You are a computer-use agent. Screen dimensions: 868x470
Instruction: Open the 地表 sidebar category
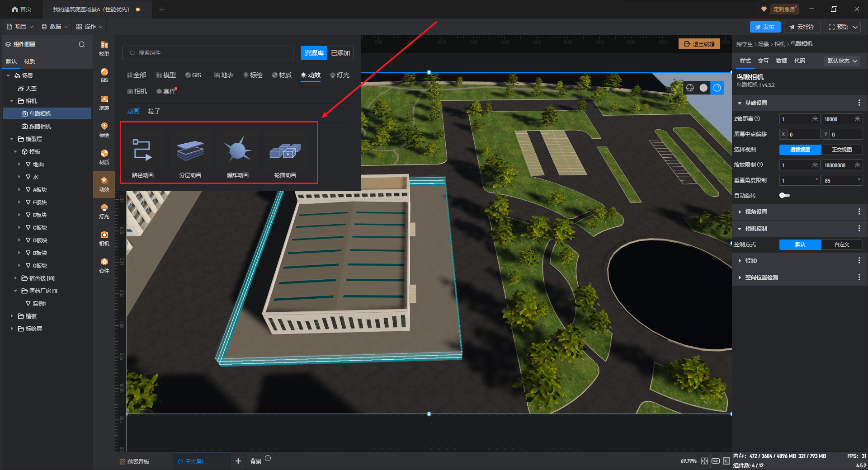point(104,103)
